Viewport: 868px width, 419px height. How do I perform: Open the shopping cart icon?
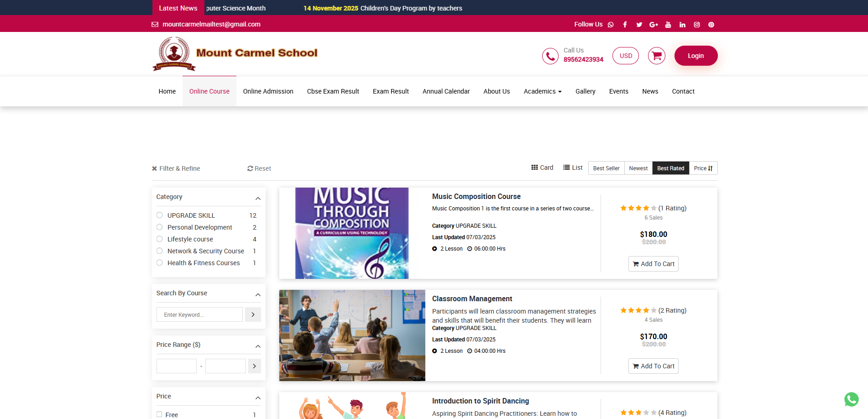(x=656, y=56)
